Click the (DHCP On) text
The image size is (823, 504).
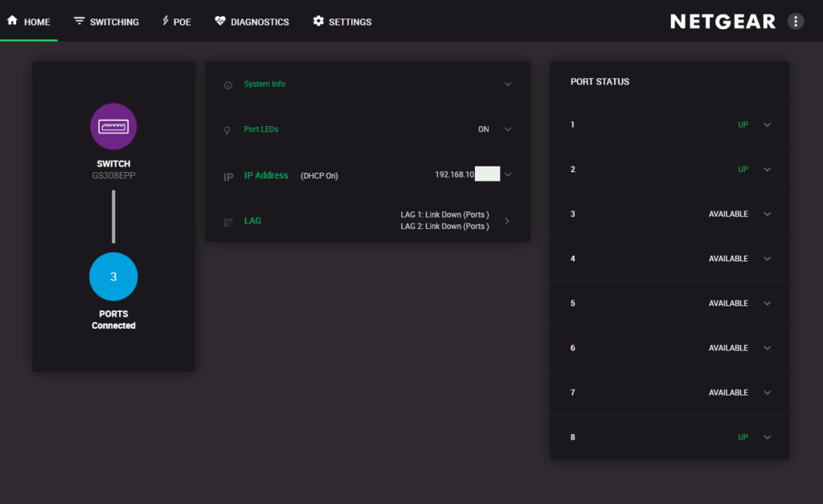tap(319, 176)
